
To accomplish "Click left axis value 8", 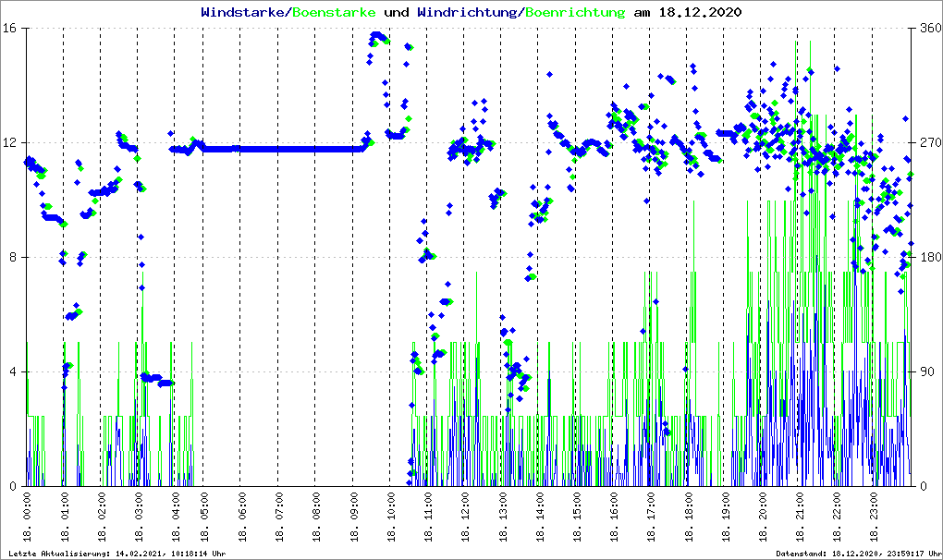I will [x=13, y=257].
